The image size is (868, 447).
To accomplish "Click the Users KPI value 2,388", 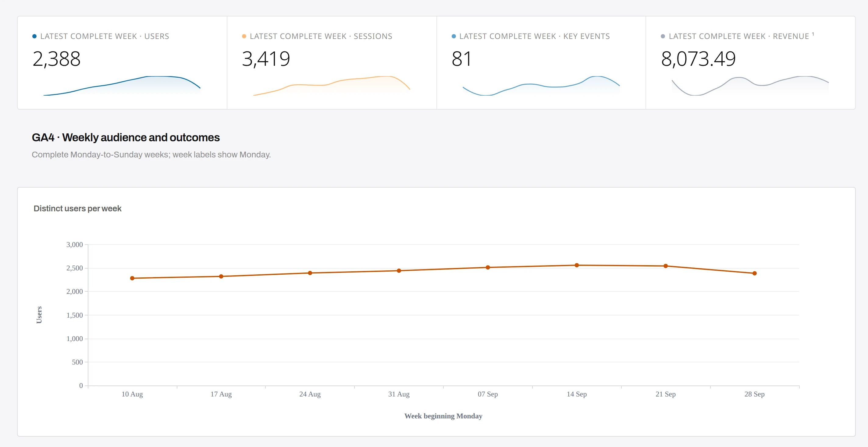I will (57, 59).
